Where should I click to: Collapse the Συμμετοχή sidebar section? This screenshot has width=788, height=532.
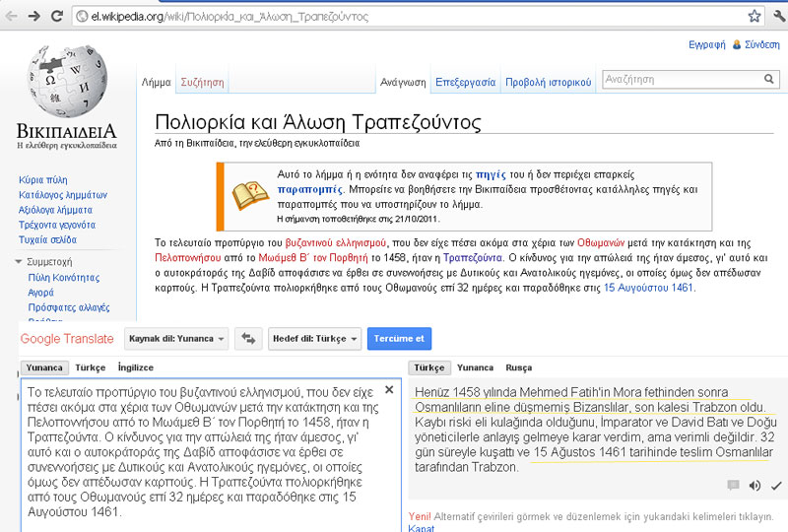click(20, 261)
